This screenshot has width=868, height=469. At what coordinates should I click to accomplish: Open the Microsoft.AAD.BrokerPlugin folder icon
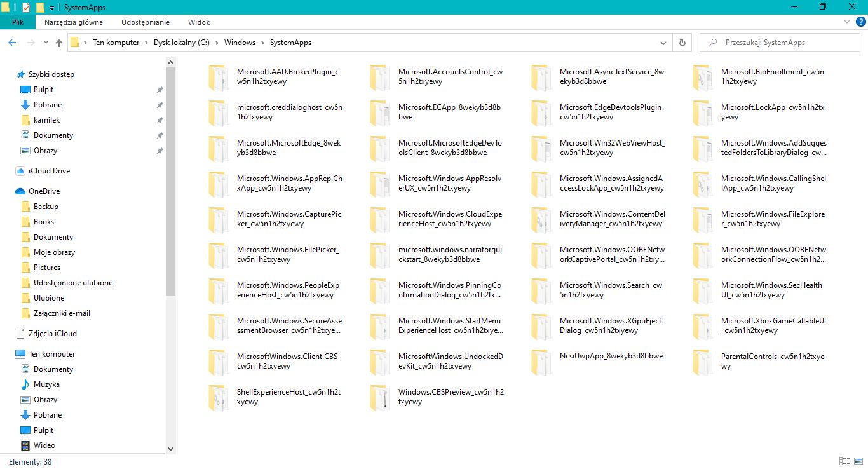click(219, 77)
